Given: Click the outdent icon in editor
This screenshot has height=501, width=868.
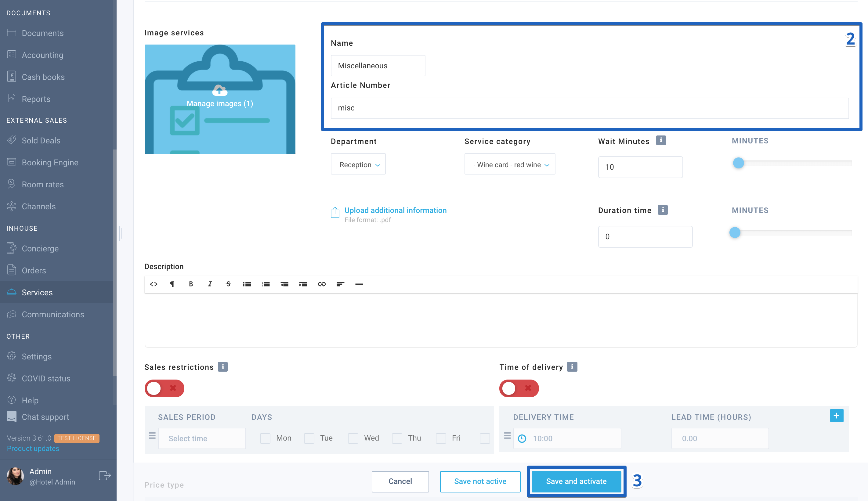Looking at the screenshot, I should [x=284, y=284].
